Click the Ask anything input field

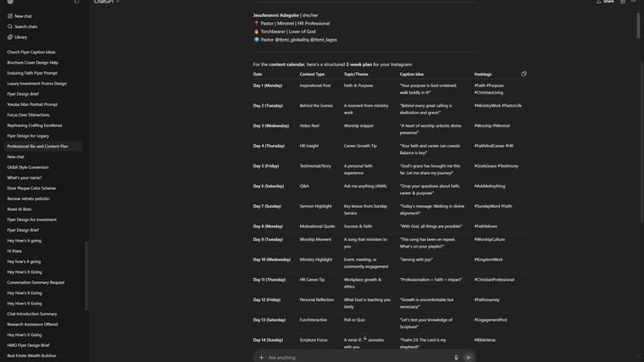click(x=356, y=358)
